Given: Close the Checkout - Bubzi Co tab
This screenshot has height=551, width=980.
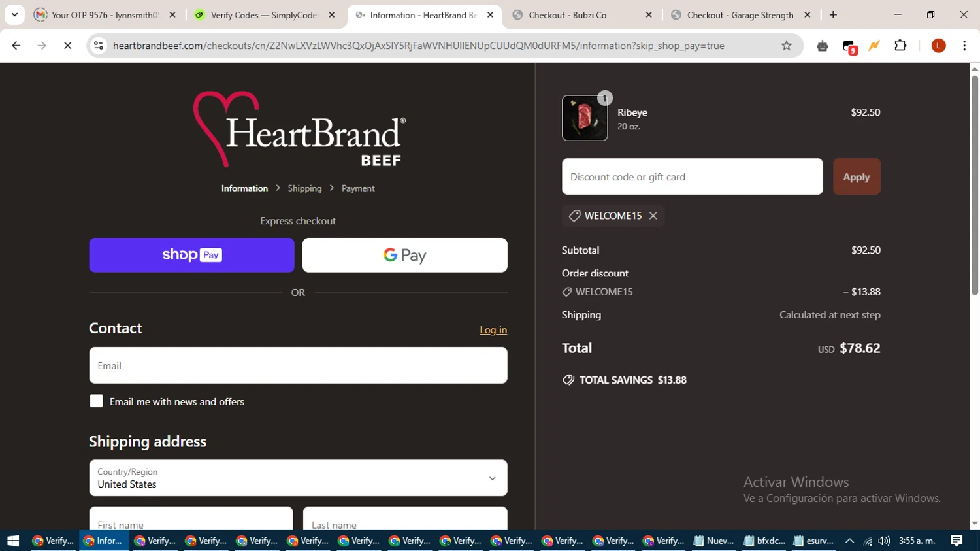Looking at the screenshot, I should click(x=649, y=14).
